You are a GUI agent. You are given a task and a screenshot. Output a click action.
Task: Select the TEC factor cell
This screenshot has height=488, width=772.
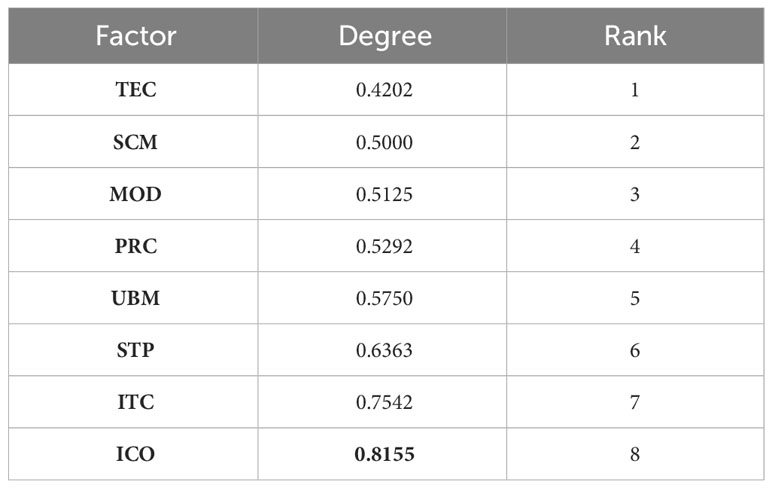click(x=135, y=90)
